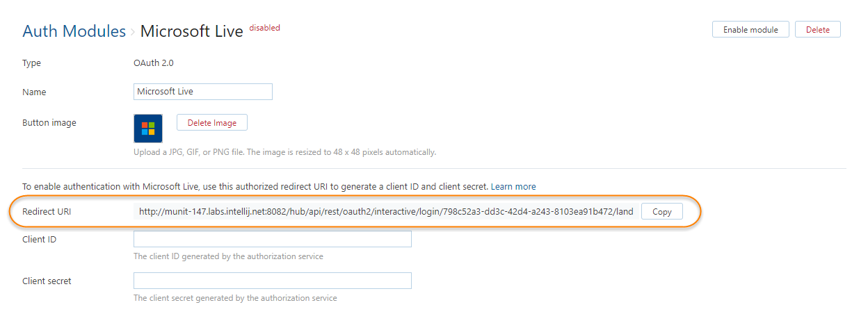Delete the Microsoft Live auth module
This screenshot has height=314, width=868.
[817, 30]
